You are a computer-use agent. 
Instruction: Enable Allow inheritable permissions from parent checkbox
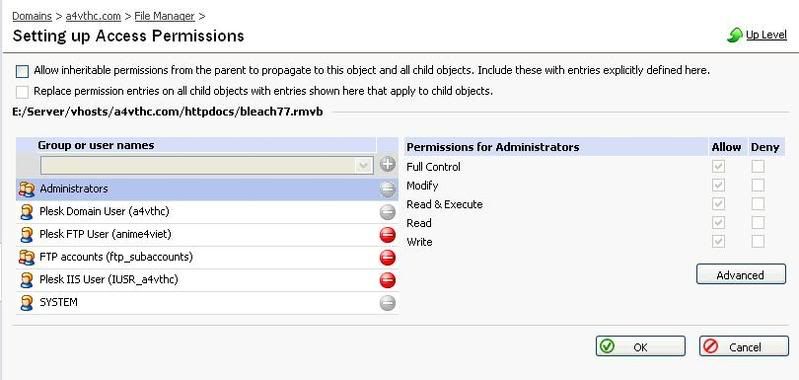pos(22,71)
